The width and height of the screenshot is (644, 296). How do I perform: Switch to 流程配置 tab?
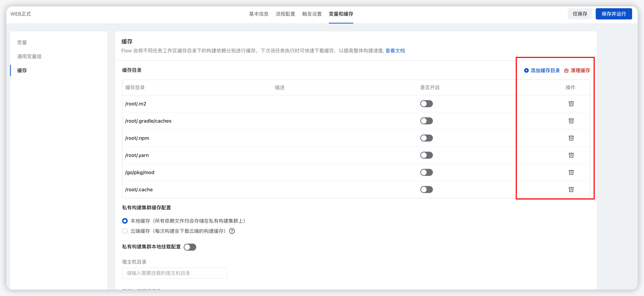(285, 14)
